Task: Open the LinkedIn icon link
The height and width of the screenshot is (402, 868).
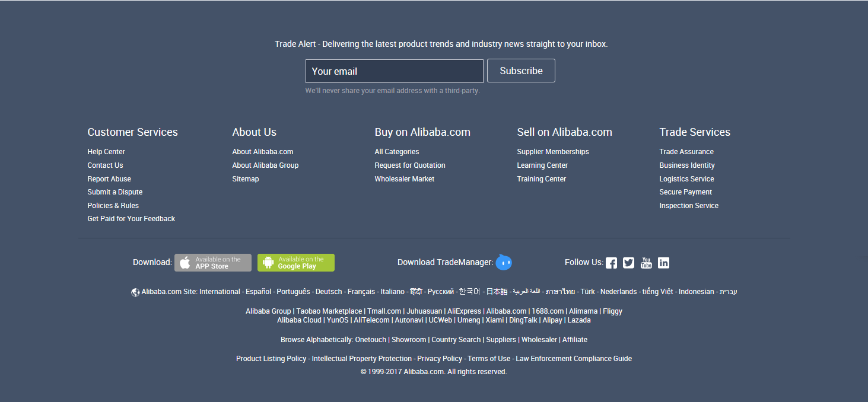Action: pos(663,263)
